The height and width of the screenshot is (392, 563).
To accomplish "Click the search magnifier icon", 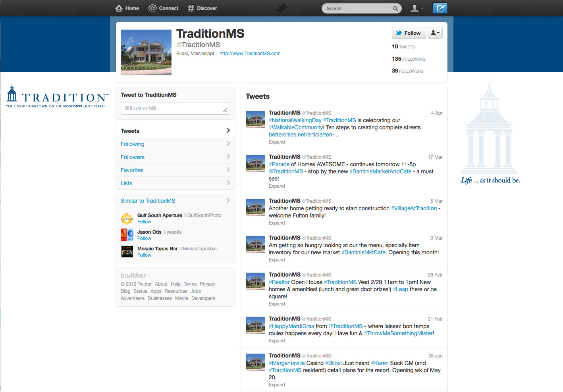I will [395, 9].
